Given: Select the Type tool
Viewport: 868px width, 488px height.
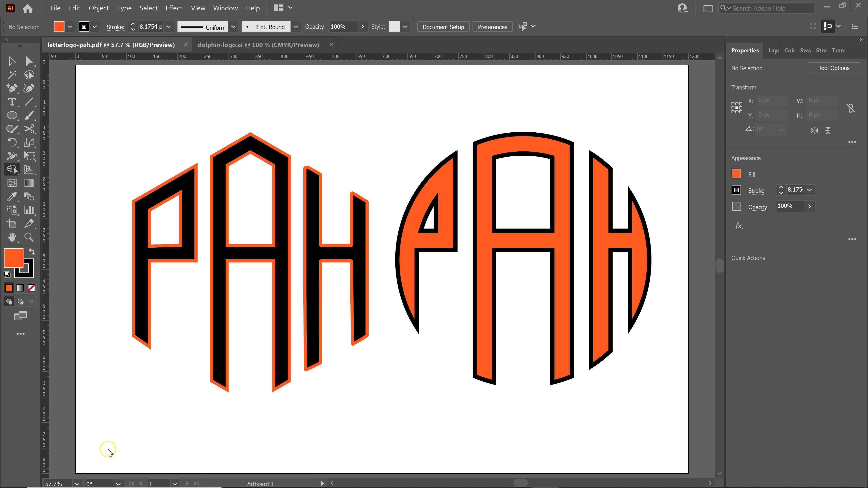Looking at the screenshot, I should tap(12, 102).
